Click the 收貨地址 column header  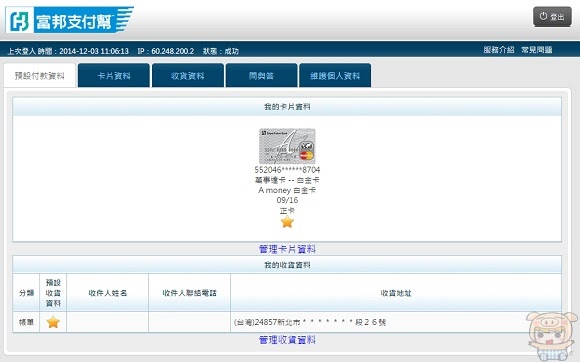[x=396, y=293]
